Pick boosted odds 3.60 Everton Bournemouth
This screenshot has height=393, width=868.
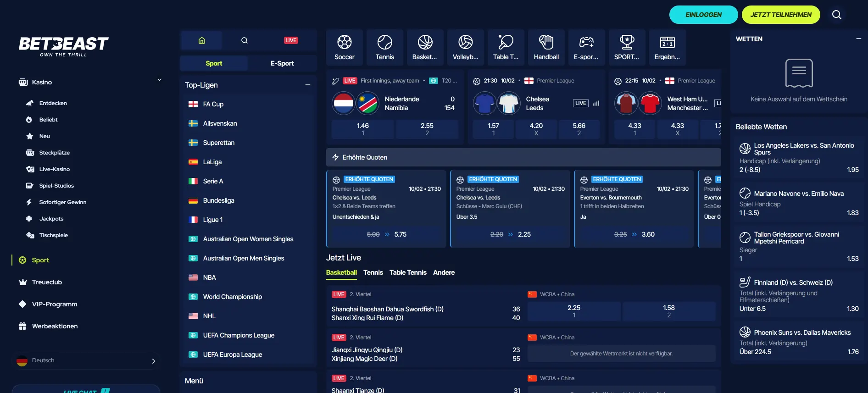(x=634, y=234)
